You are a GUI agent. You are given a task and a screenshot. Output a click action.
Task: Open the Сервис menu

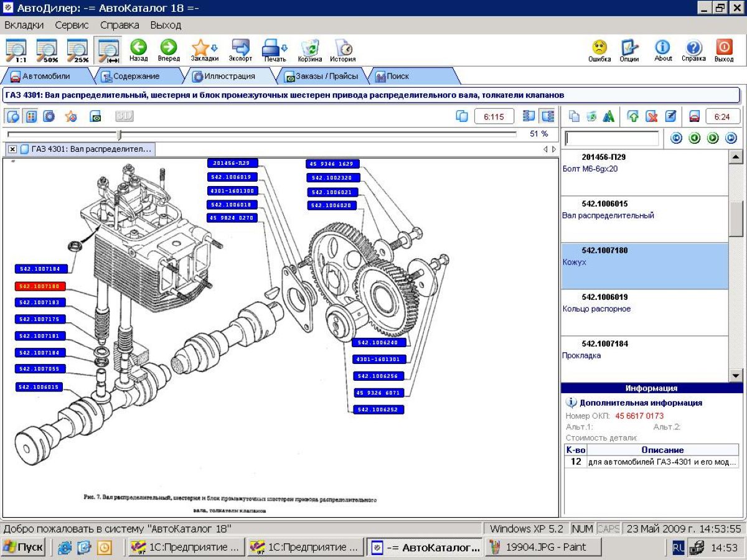pos(72,25)
